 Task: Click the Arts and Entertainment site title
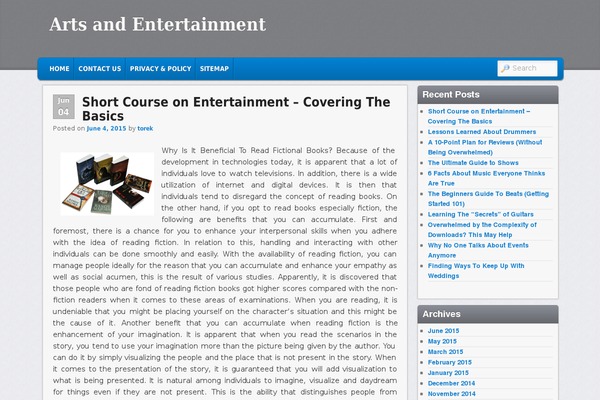point(157,24)
